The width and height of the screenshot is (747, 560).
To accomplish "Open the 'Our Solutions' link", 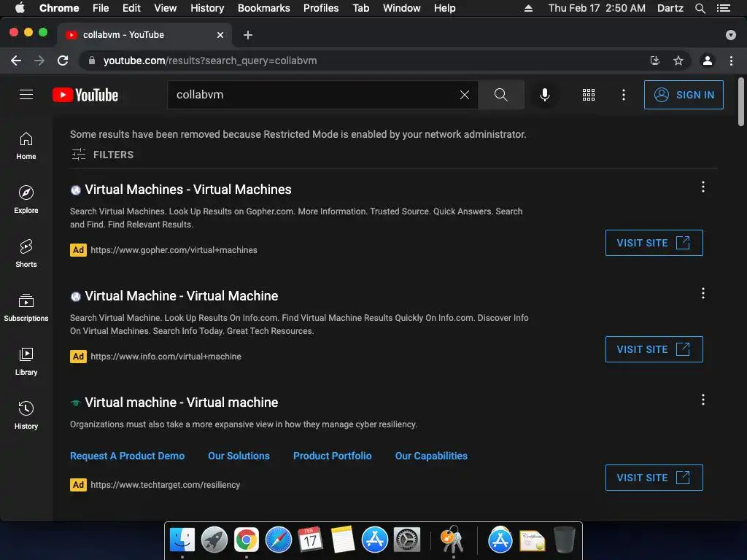I will tap(239, 456).
